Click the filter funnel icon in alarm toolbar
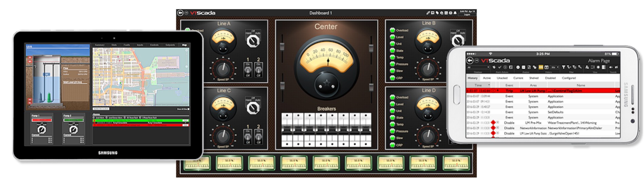 (563, 67)
